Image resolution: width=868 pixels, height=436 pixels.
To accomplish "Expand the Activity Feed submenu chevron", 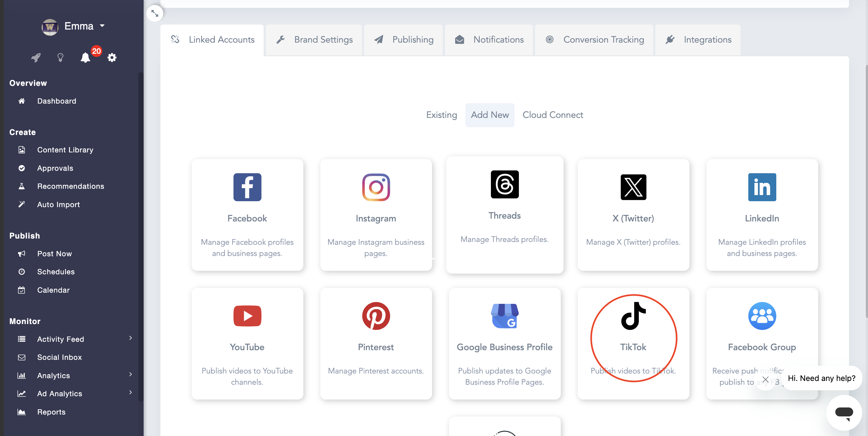I will click(x=131, y=338).
